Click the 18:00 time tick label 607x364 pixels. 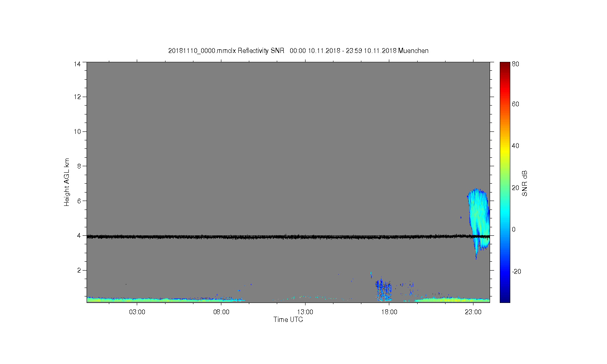389,312
